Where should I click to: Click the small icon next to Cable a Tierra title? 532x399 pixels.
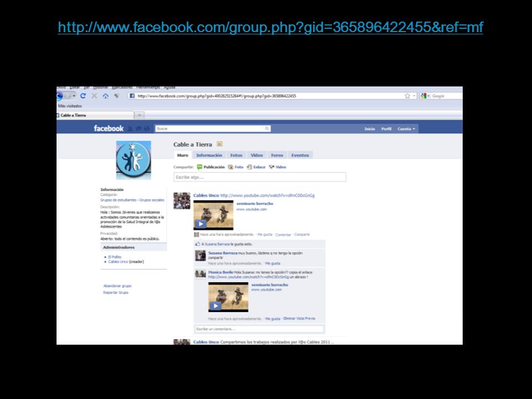[x=219, y=144]
